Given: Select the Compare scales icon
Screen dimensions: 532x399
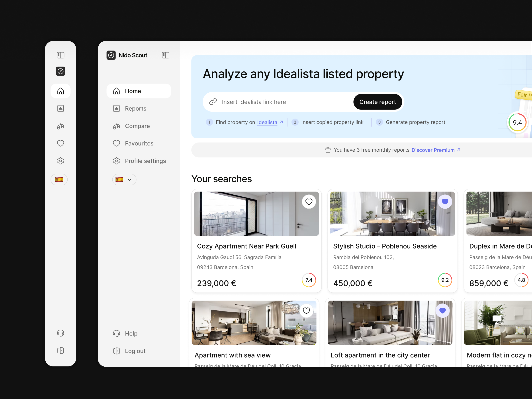Looking at the screenshot, I should point(60,126).
